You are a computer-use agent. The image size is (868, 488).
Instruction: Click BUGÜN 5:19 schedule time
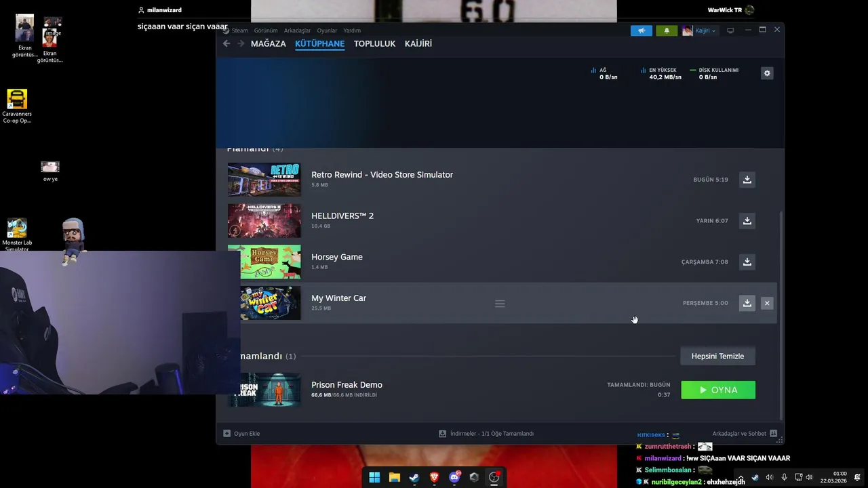[711, 180]
